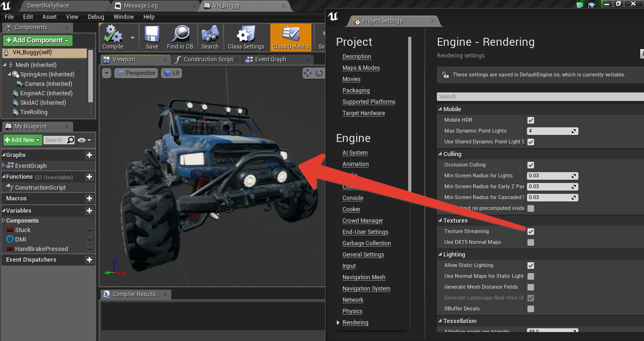This screenshot has width=644, height=341.
Task: Click the Find in CB toolbar icon
Action: click(180, 37)
